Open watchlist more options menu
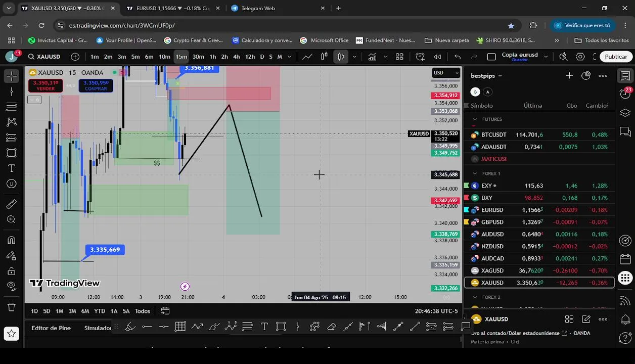The height and width of the screenshot is (364, 635). (x=603, y=76)
